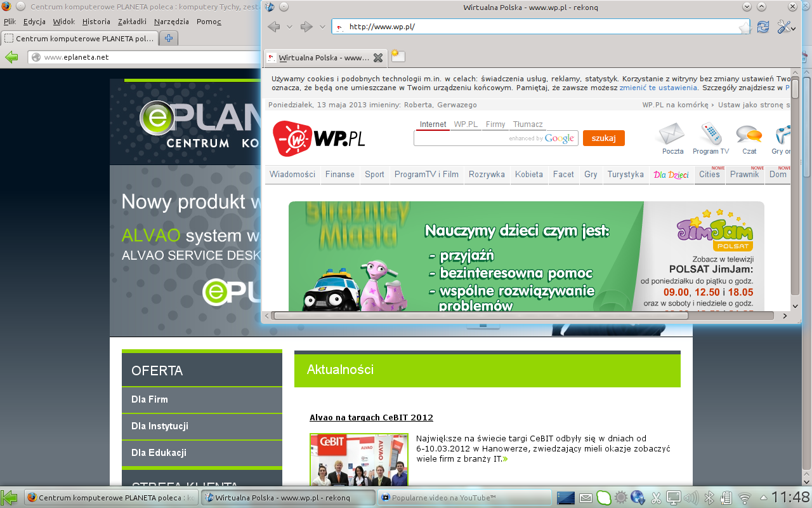
Task: Switch to Firefox task in taskbar
Action: pyautogui.click(x=112, y=498)
